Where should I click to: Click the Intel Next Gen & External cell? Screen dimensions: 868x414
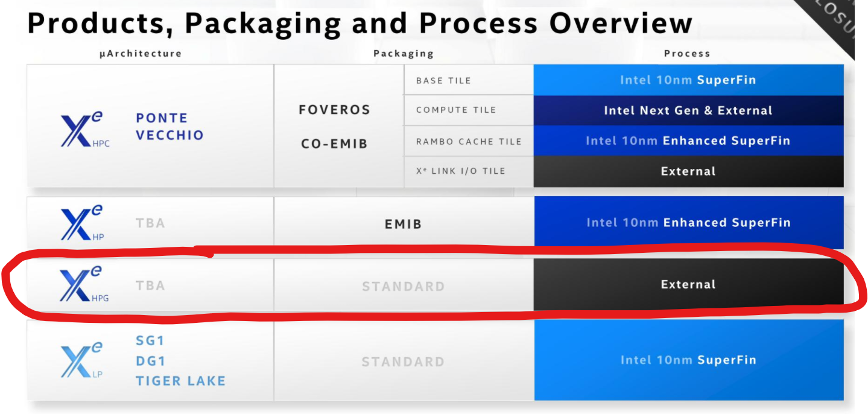(x=688, y=110)
